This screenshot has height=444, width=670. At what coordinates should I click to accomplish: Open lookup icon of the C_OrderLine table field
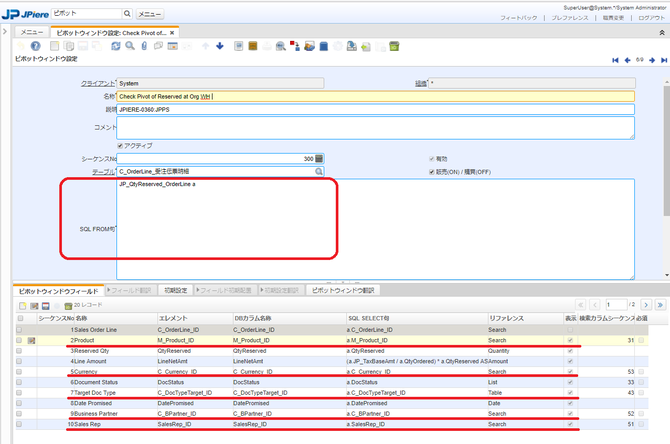point(319,171)
